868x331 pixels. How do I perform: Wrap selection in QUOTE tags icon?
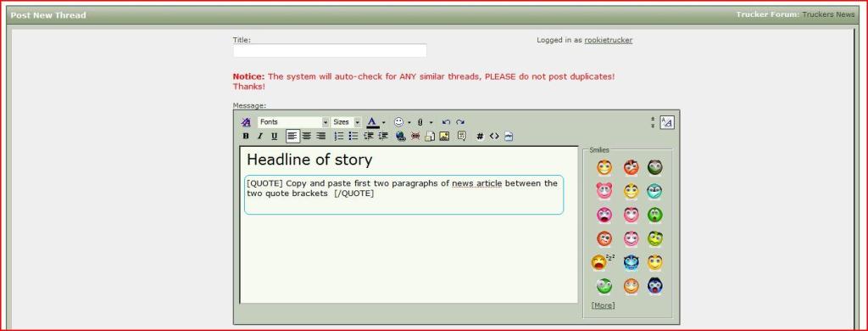pos(462,136)
